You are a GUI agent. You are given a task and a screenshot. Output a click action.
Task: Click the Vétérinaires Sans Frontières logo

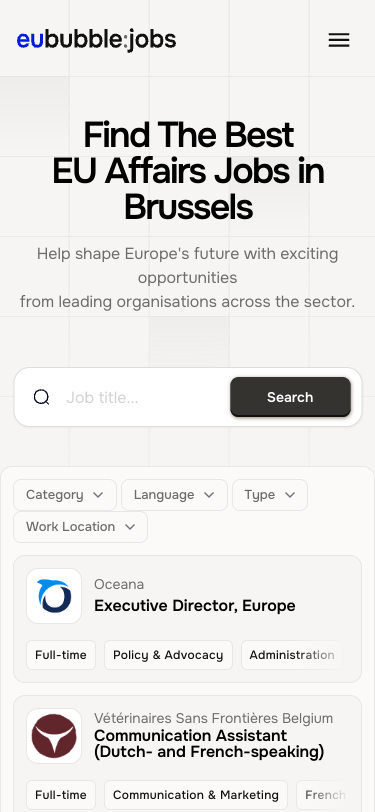coord(54,736)
